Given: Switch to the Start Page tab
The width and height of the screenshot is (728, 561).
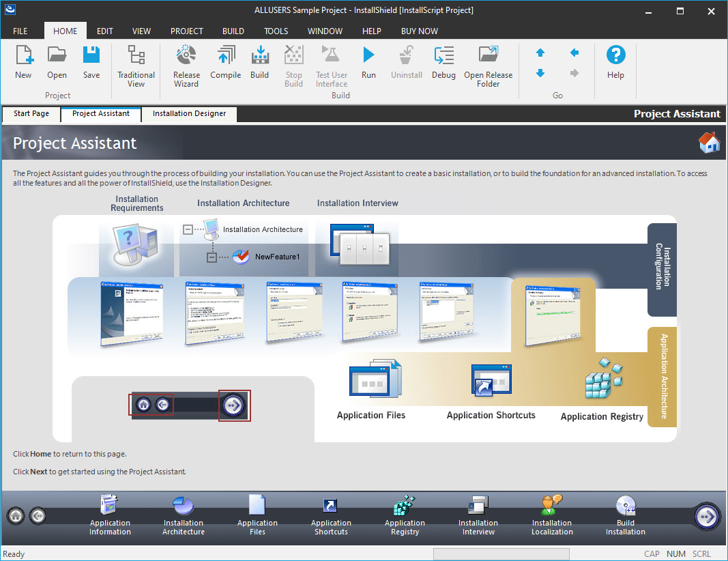Looking at the screenshot, I should [x=31, y=114].
